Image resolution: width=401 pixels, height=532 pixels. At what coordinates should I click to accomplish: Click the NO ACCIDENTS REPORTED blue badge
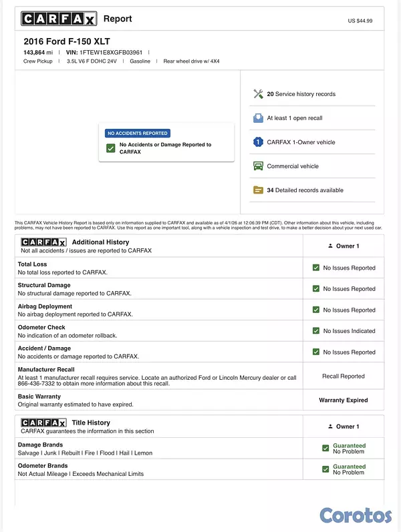click(x=138, y=133)
